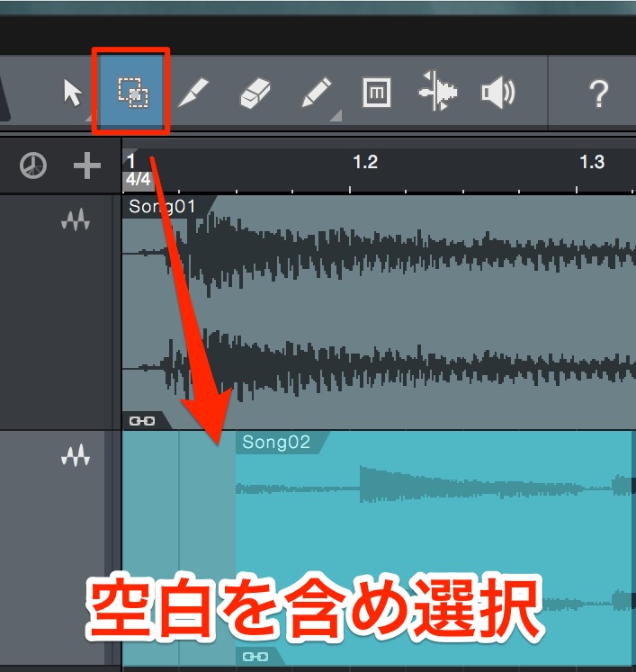Click the Song01 audio waveform event
Screen dimensions: 636x672
pos(379,312)
